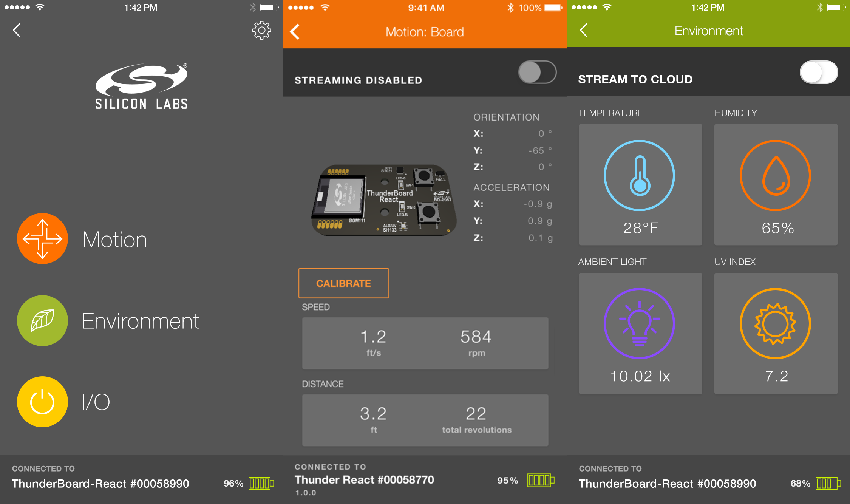Screen dimensions: 850x504
Task: Tap the temperature thermometer icon
Action: click(640, 175)
